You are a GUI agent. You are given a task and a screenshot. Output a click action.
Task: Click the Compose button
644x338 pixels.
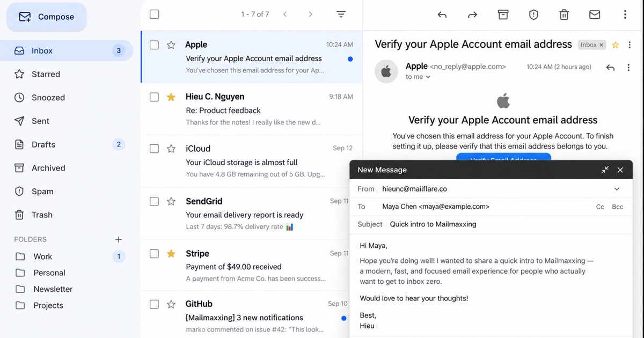point(47,17)
